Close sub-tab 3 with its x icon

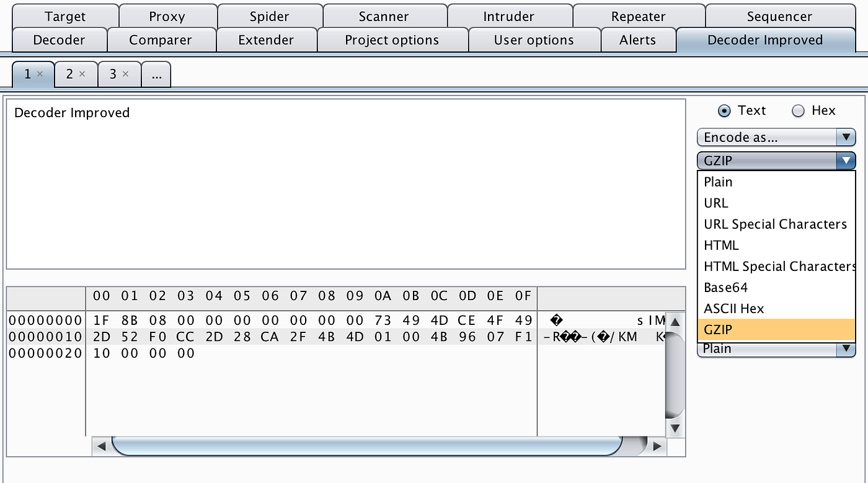pyautogui.click(x=125, y=74)
